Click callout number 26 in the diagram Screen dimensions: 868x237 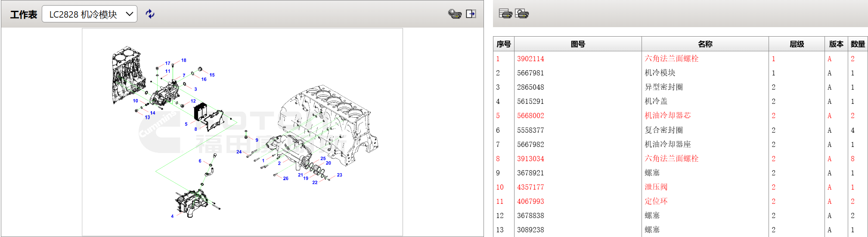[285, 178]
